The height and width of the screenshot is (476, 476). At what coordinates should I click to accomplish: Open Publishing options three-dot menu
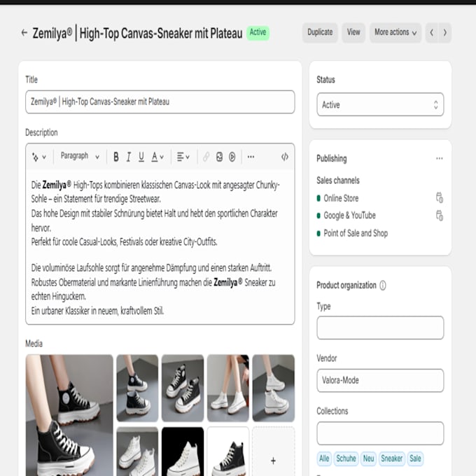click(x=440, y=158)
